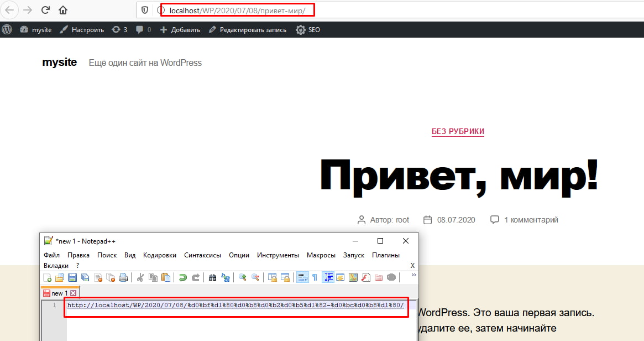Open Notepad++ Вкладки menu
This screenshot has width=644, height=341.
[56, 266]
